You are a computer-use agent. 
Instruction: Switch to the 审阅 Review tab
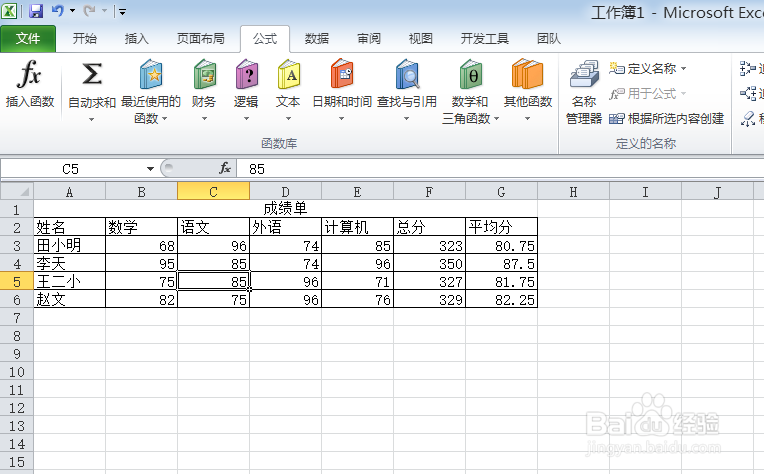(369, 38)
